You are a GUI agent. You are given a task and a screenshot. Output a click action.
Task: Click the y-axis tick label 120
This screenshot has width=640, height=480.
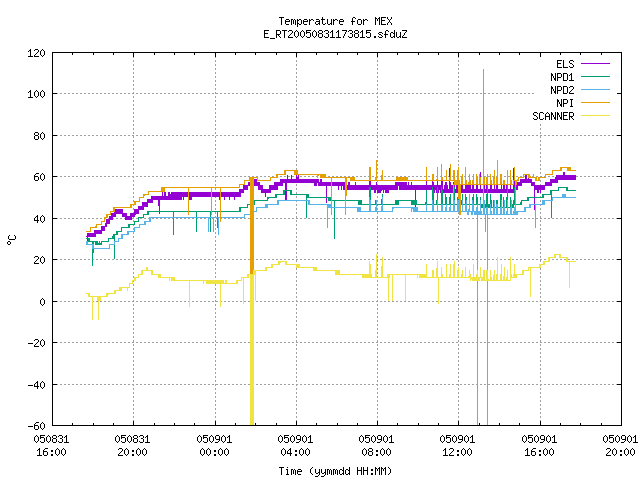click(36, 53)
